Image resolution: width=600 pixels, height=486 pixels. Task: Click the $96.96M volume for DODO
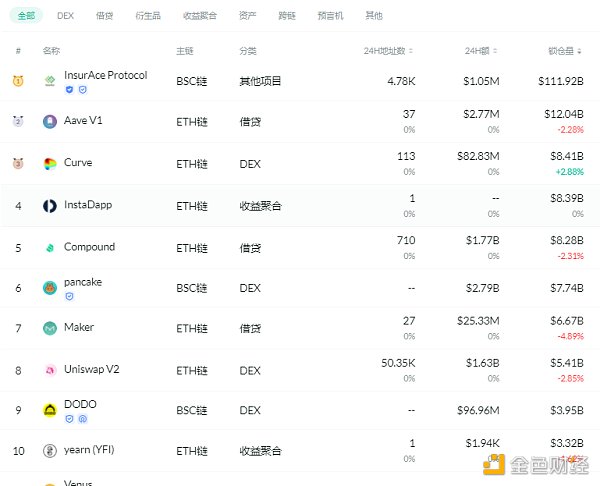[x=478, y=411]
